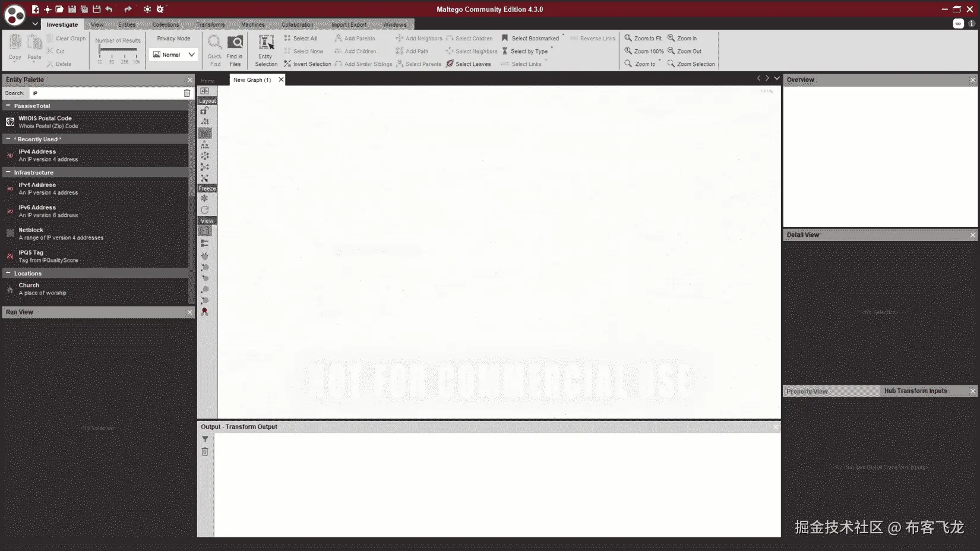Expand the ribbon collapse chevron below logo
The height and width of the screenshot is (551, 980).
pos(35,24)
